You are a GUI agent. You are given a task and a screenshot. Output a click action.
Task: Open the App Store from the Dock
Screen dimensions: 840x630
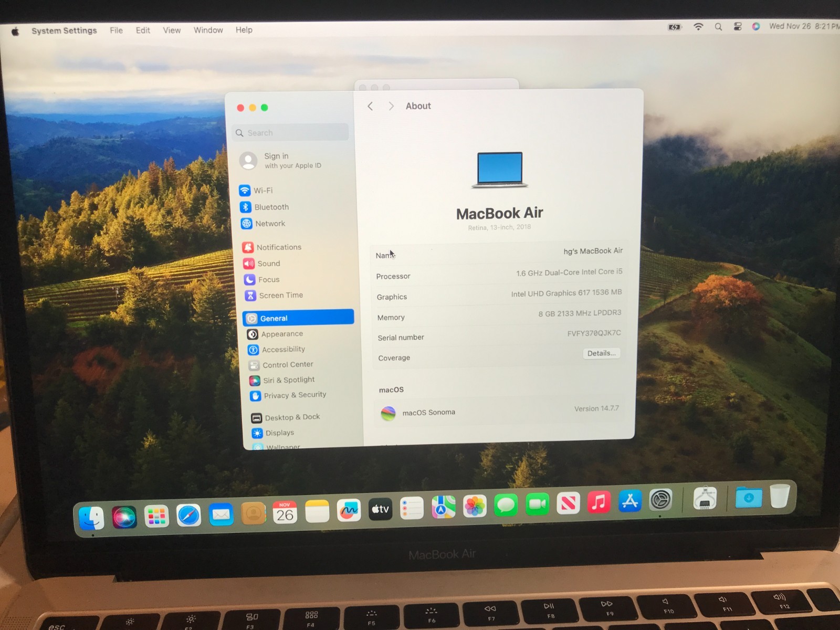pos(629,502)
